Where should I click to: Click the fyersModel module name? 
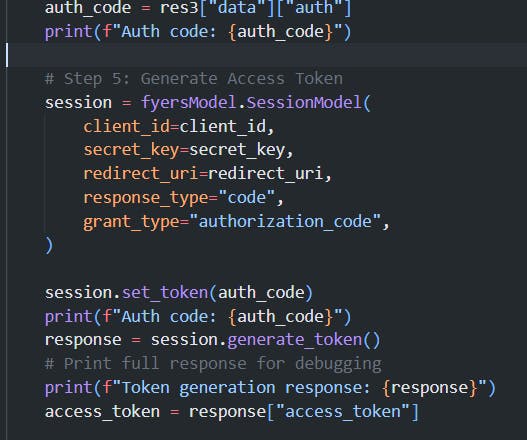click(x=189, y=103)
